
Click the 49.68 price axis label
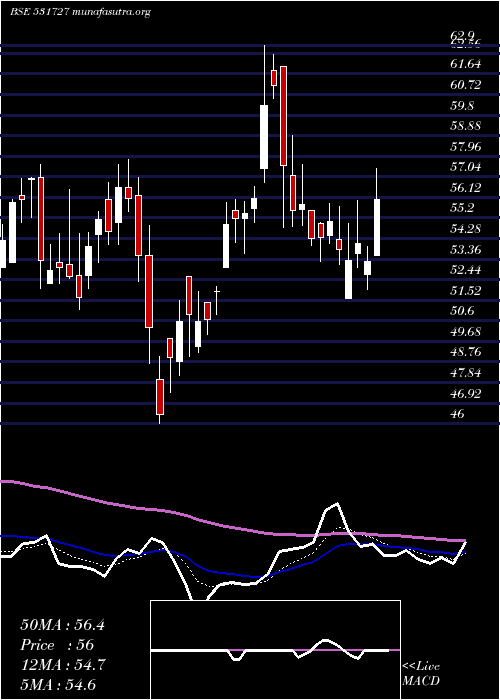pyautogui.click(x=466, y=332)
